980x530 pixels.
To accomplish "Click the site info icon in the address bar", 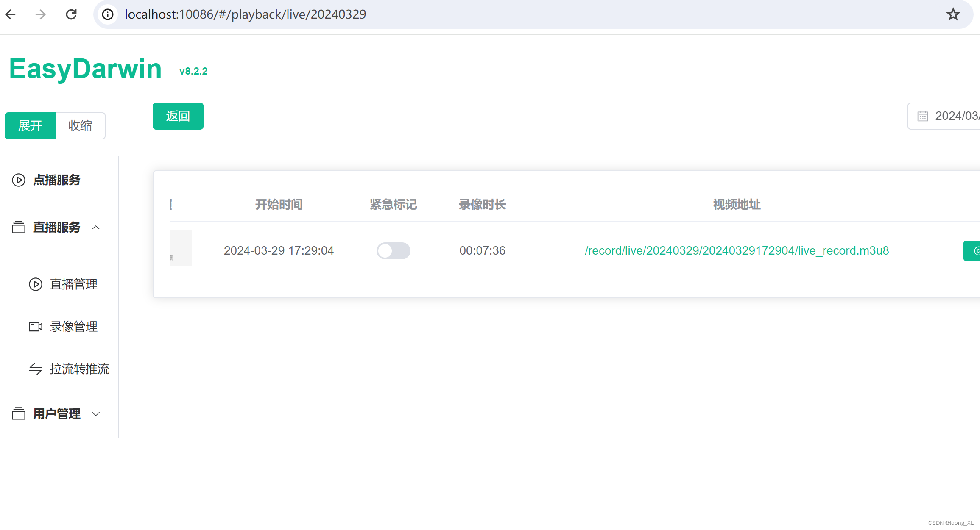I will point(108,14).
